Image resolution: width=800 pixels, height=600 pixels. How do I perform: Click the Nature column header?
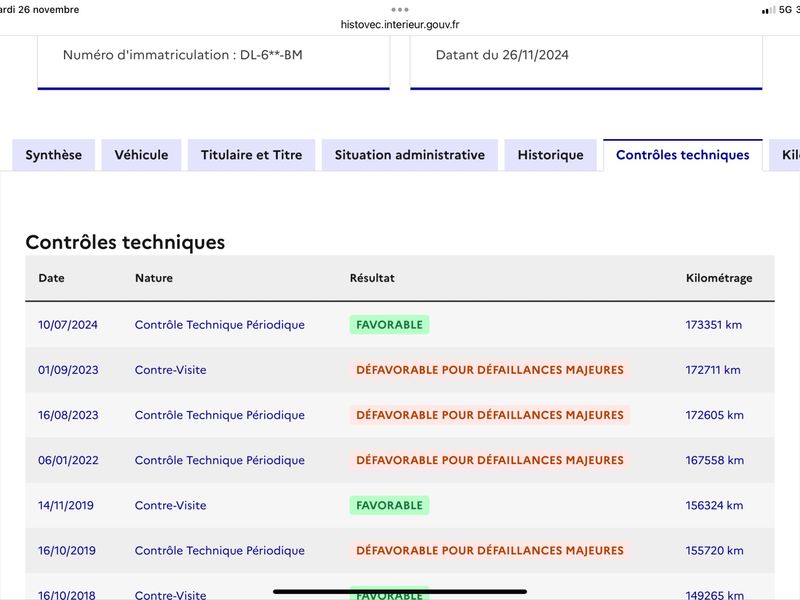[154, 278]
